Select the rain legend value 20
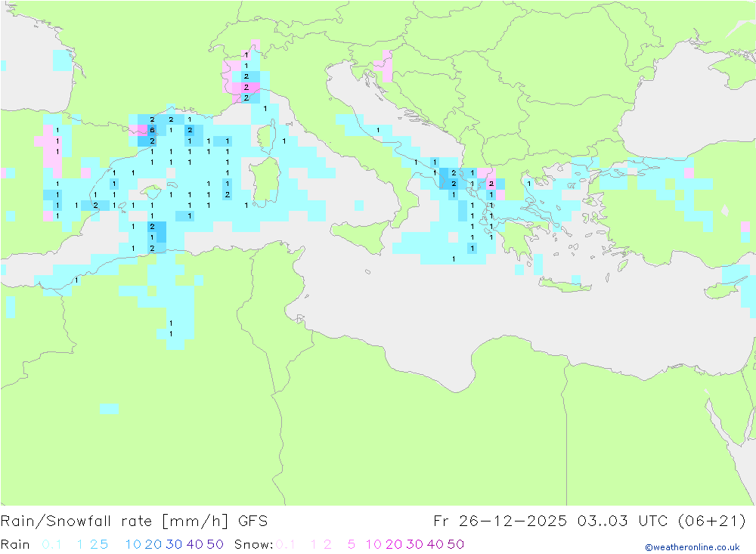756x554 pixels. (153, 544)
